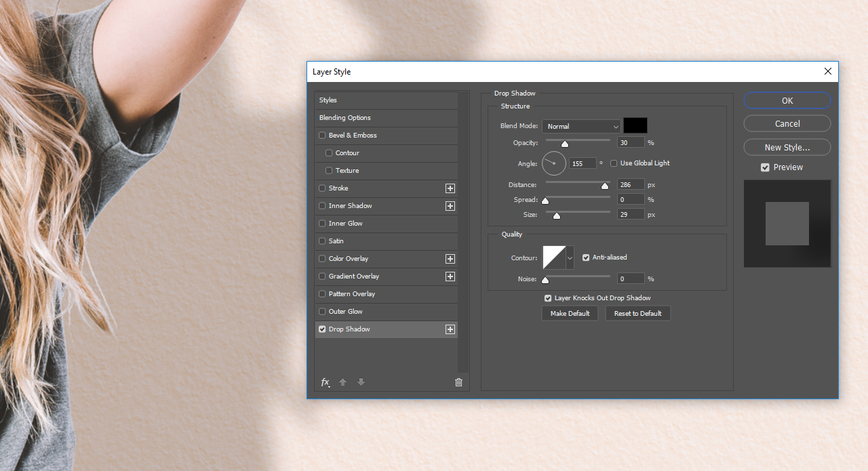The image size is (868, 471).
Task: Add another Inner Shadow with plus icon
Action: (x=450, y=206)
